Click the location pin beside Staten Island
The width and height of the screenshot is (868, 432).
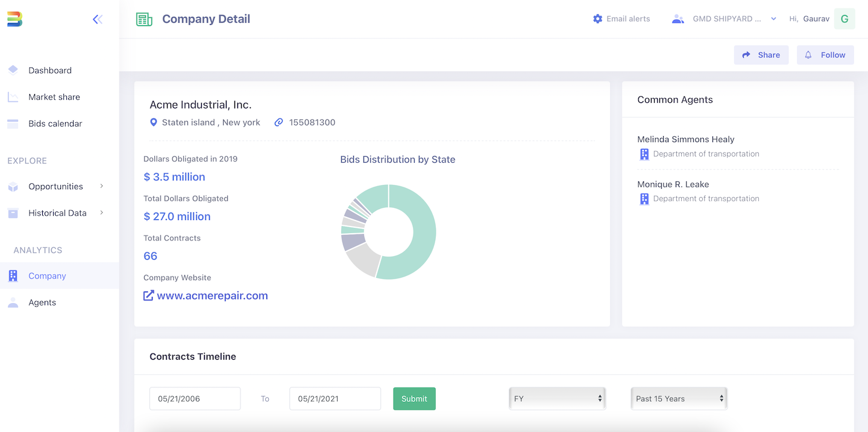[x=154, y=122]
